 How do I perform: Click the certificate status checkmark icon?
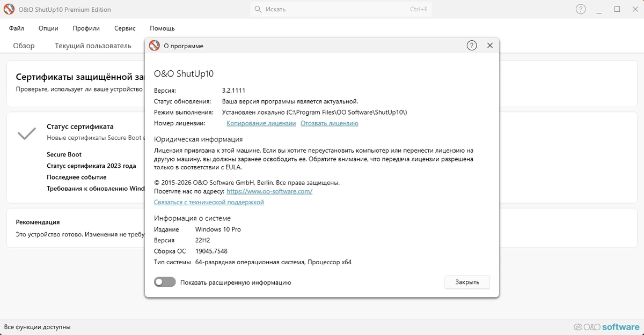27,133
